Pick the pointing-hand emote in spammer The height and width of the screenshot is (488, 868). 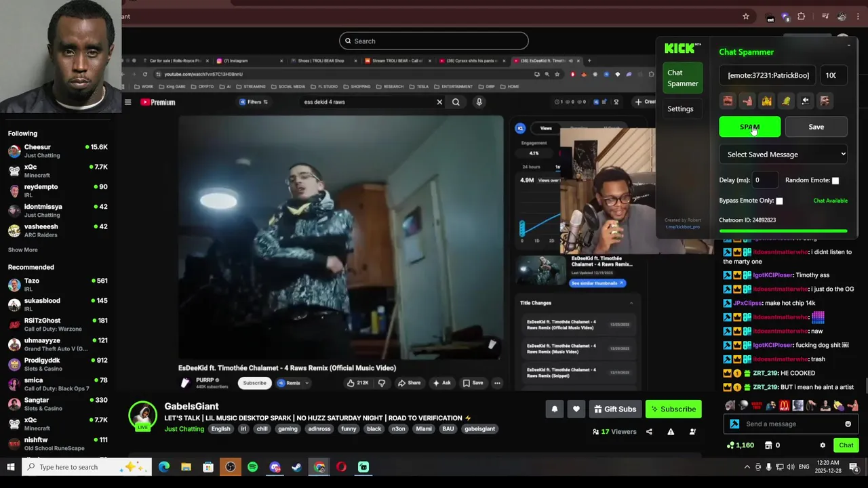tap(747, 101)
